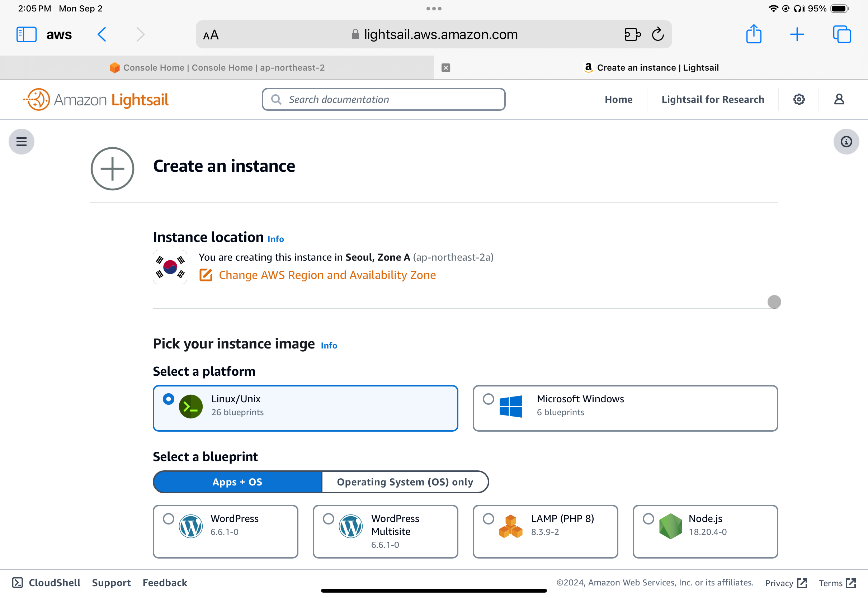Focus the Search documentation field
Viewport: 868px width, 598px height.
383,99
